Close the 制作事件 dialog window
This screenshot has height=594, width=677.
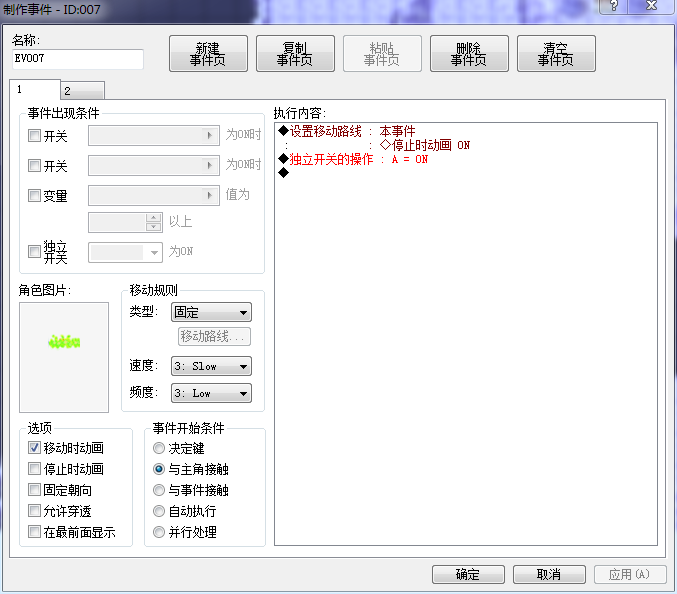652,6
